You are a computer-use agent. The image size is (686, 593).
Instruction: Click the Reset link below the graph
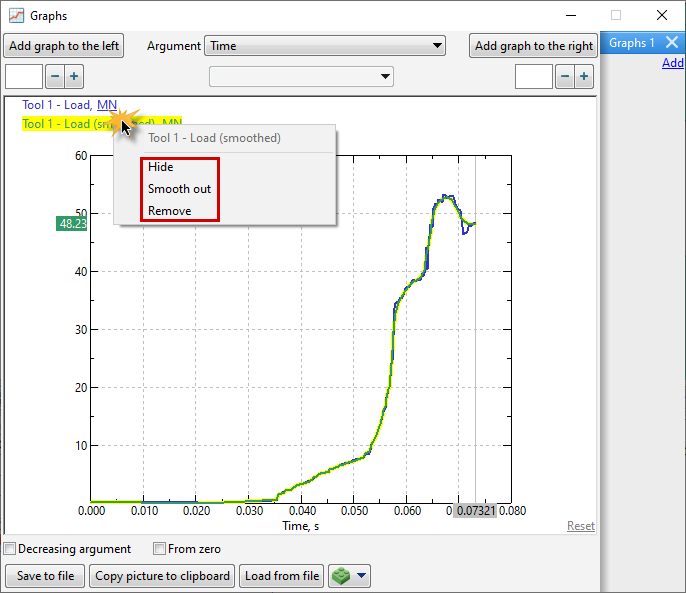click(x=580, y=526)
